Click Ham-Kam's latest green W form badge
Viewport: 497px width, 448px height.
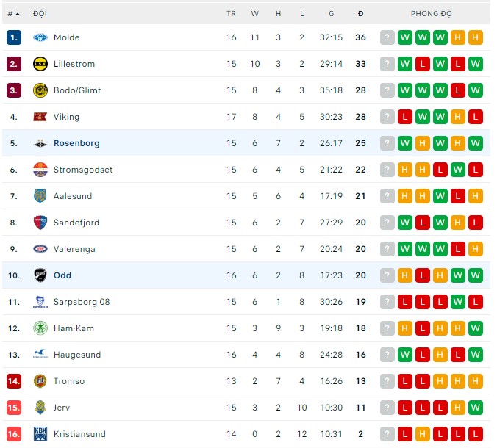476,328
